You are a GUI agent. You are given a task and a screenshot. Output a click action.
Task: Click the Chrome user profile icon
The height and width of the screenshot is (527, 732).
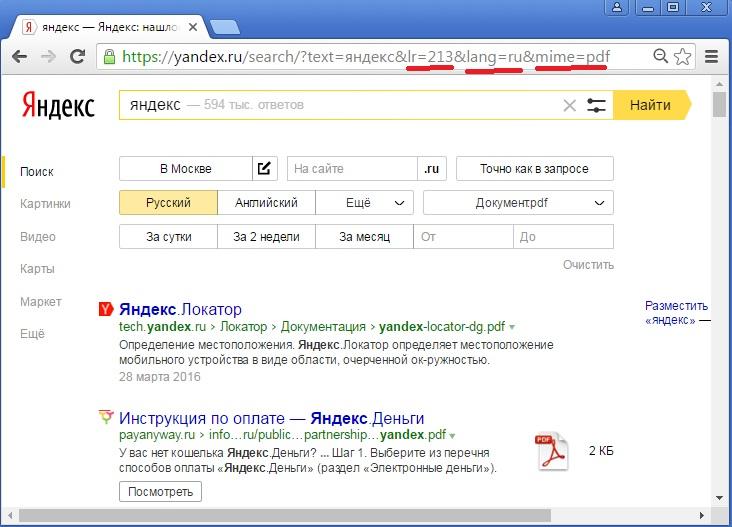click(617, 7)
